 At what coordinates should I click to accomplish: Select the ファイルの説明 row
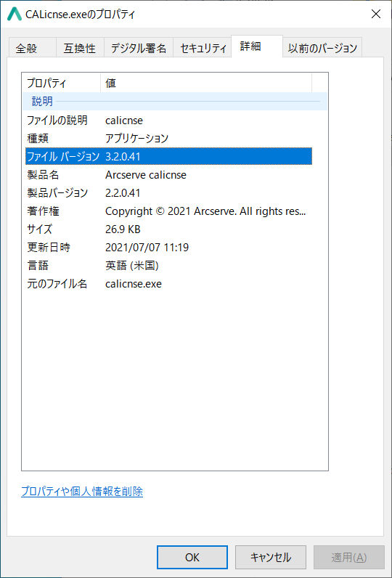(x=168, y=120)
